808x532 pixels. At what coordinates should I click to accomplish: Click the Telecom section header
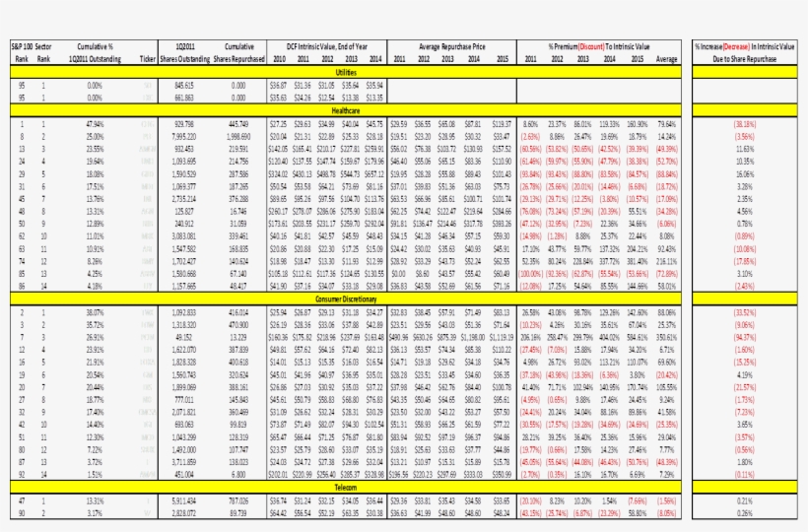point(347,487)
